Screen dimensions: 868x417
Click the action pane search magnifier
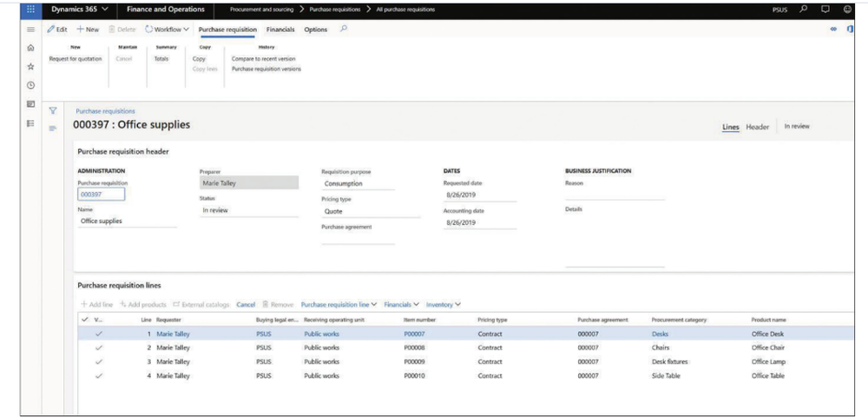coord(344,29)
